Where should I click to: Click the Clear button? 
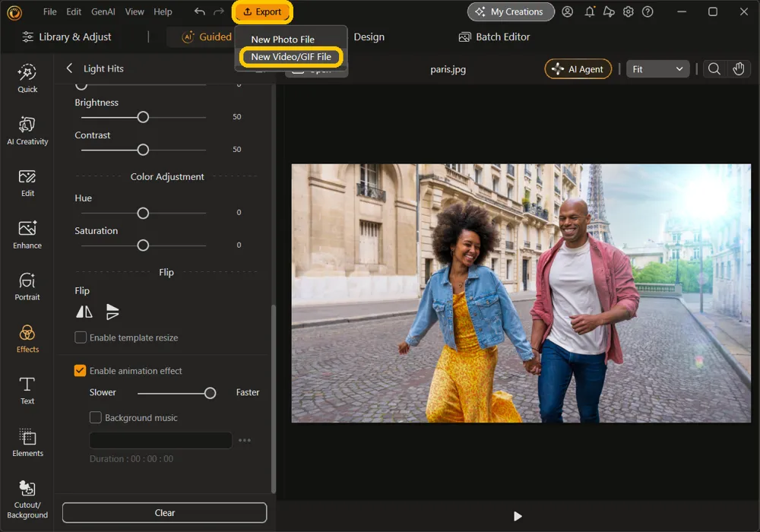[x=164, y=512]
